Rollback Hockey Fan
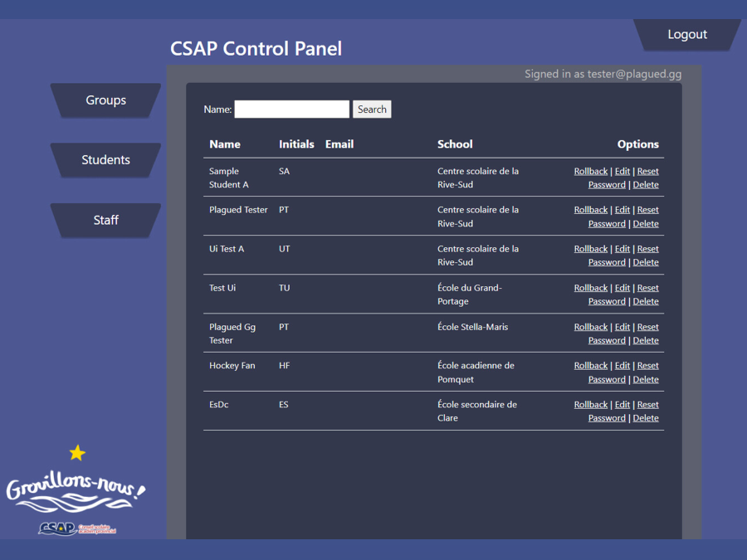 coord(591,366)
